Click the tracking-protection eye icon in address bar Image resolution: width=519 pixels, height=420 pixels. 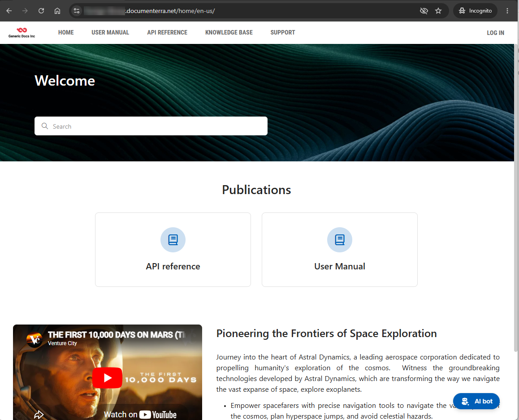[424, 11]
